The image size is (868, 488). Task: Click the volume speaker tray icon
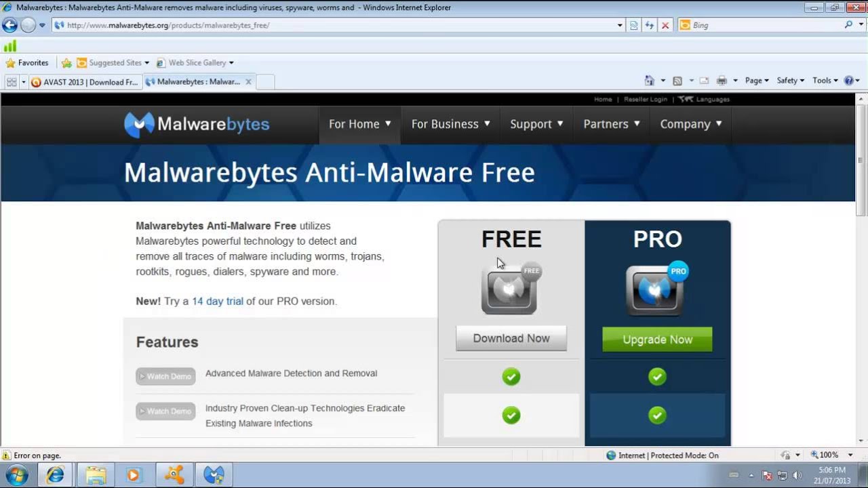point(797,475)
